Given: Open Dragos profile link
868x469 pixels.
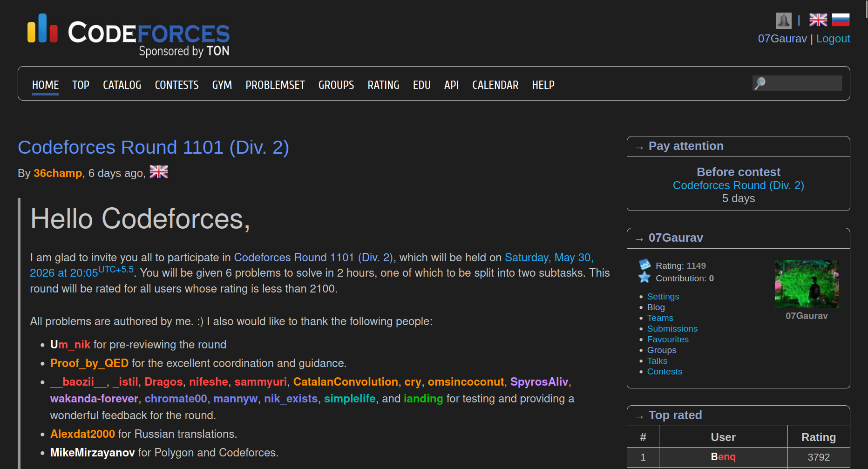Looking at the screenshot, I should coord(163,382).
